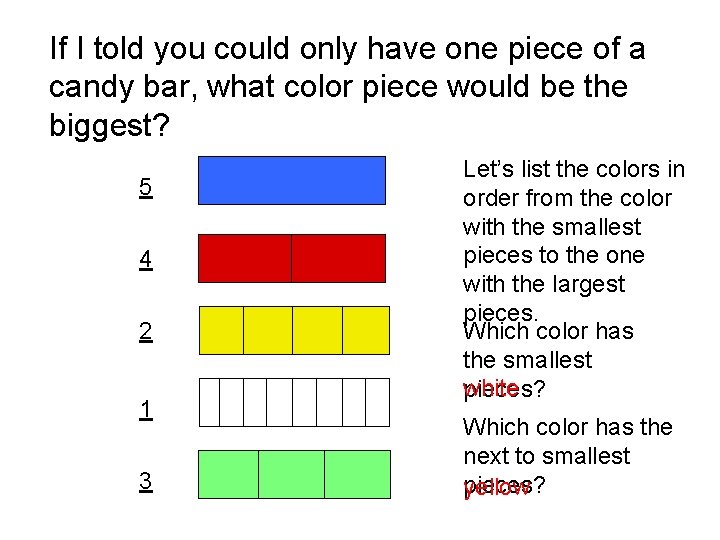
Task: Select the leftmost white piece
Action: pos(209,403)
